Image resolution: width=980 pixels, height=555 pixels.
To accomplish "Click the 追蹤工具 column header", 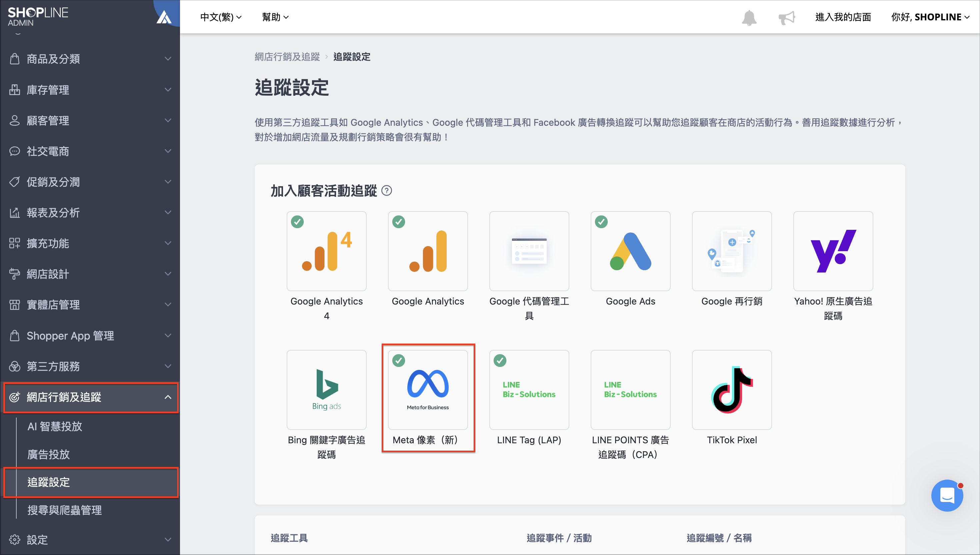I will (x=289, y=537).
